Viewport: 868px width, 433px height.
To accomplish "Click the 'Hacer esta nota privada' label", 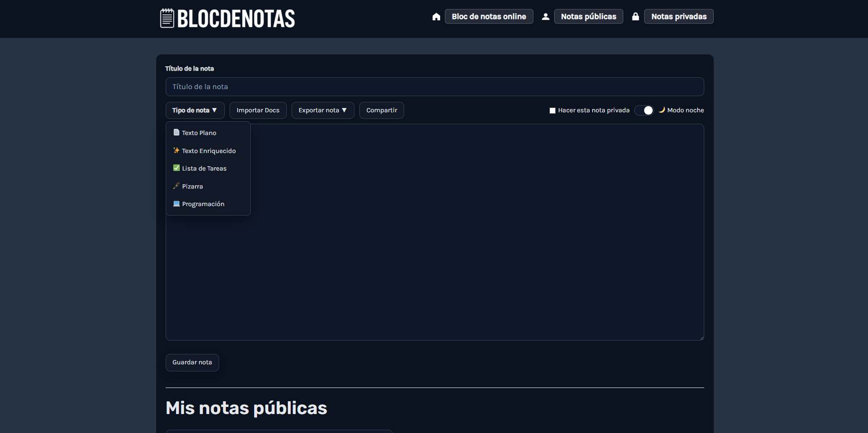I will click(x=593, y=110).
